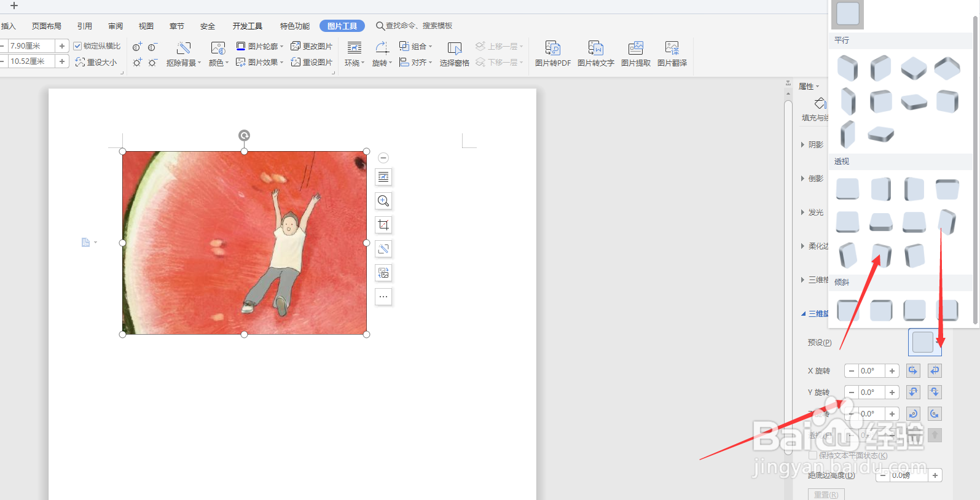
Task: Decrease picture contrast icon
Action: pos(153,47)
